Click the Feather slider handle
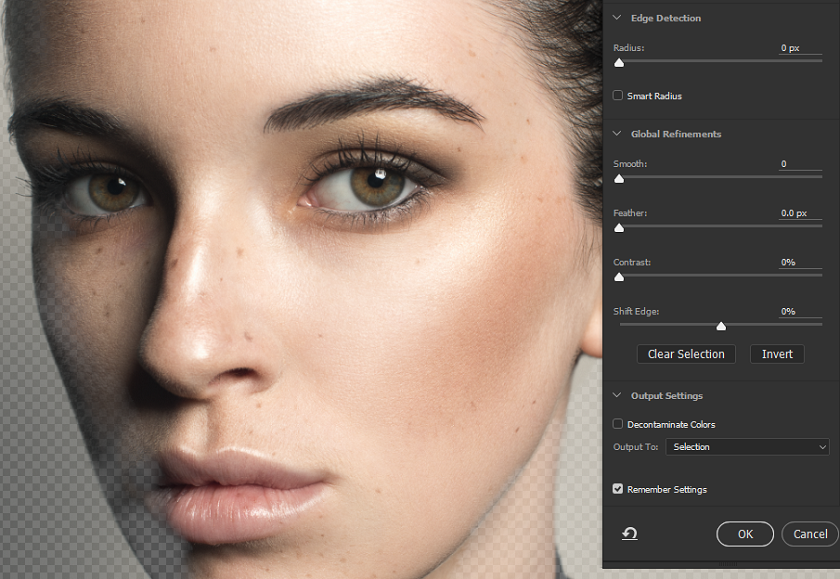Viewport: 840px width, 579px height. (x=619, y=228)
